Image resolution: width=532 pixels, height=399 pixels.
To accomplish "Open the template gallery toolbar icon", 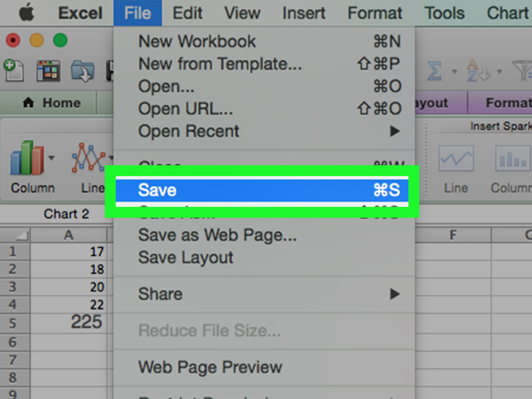I will click(x=48, y=71).
